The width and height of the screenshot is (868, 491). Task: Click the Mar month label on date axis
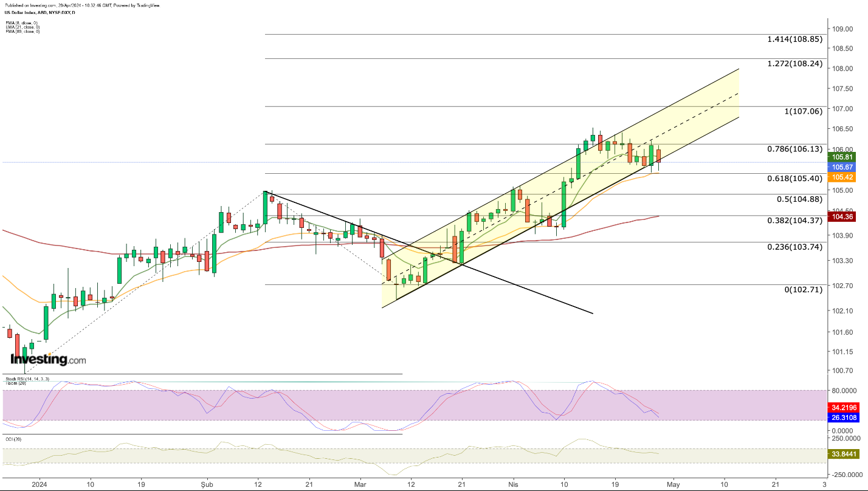pos(360,484)
